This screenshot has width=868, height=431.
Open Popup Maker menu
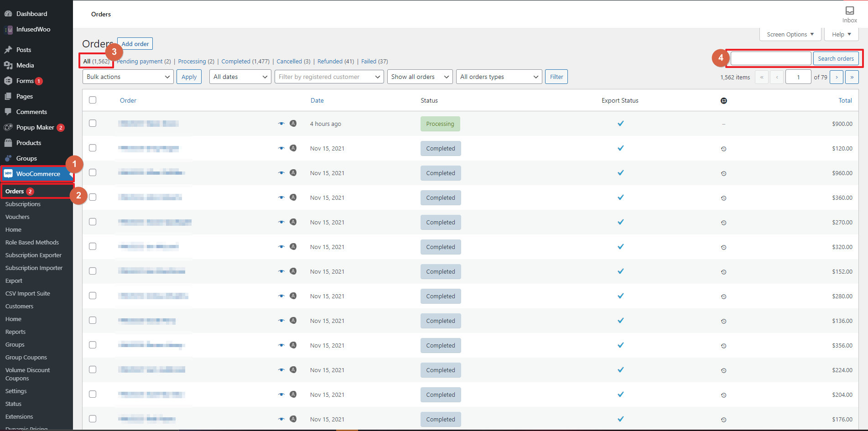coord(36,127)
